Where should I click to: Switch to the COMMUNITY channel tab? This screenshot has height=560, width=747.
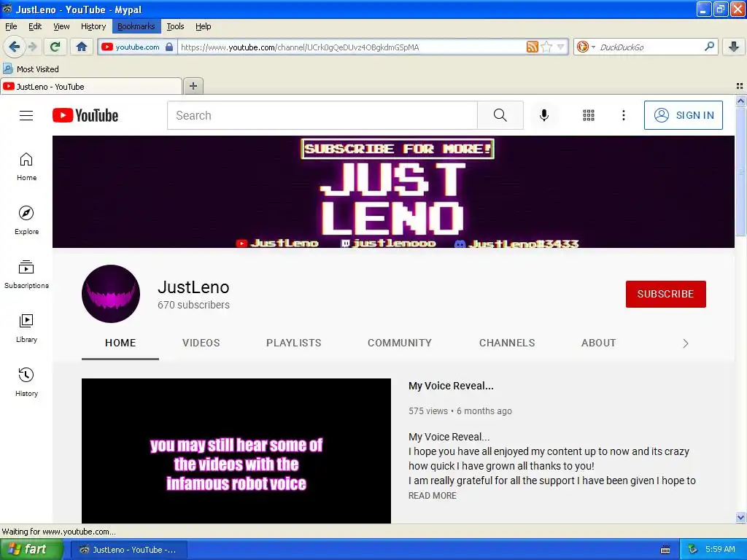(399, 343)
